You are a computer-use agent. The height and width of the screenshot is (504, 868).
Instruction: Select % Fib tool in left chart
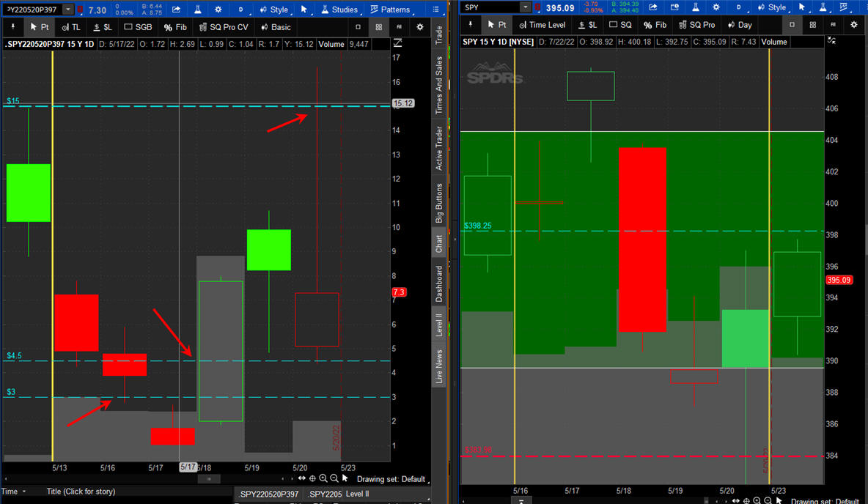click(x=175, y=26)
